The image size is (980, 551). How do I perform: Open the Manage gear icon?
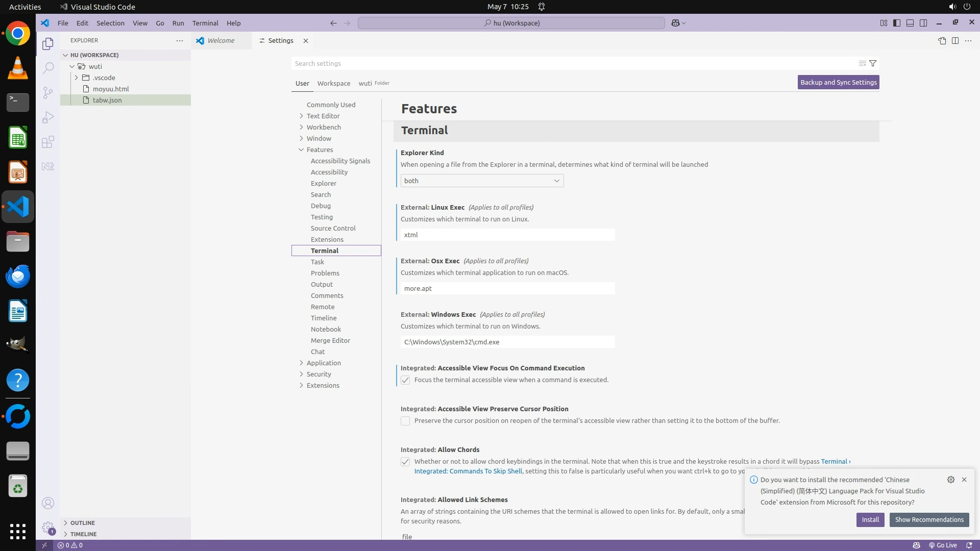(x=47, y=527)
